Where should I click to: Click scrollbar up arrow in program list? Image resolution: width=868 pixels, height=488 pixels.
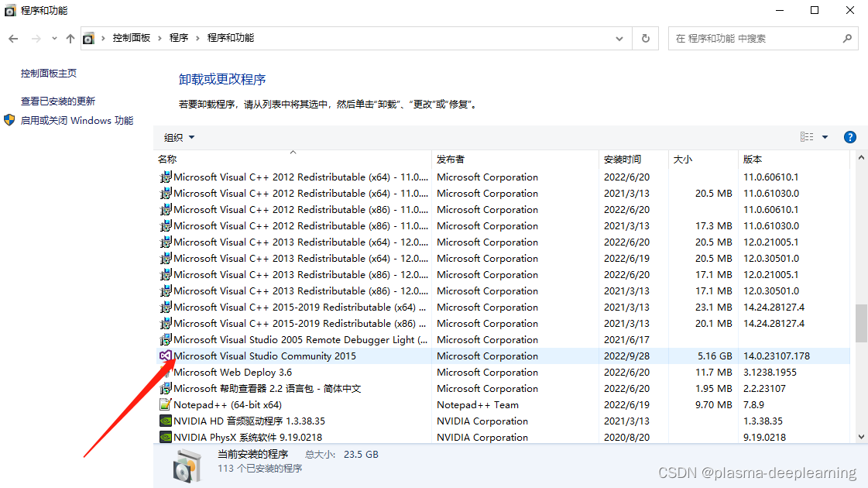tap(861, 158)
